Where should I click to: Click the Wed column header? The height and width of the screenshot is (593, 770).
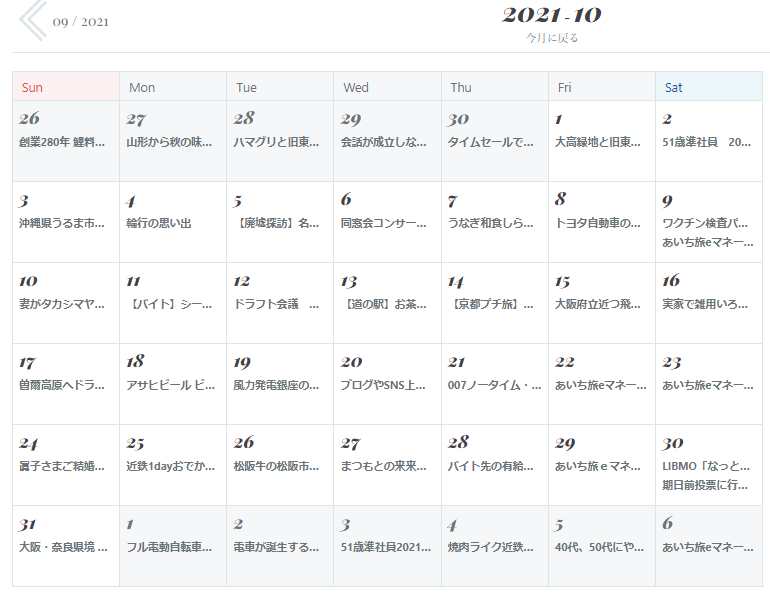point(387,87)
